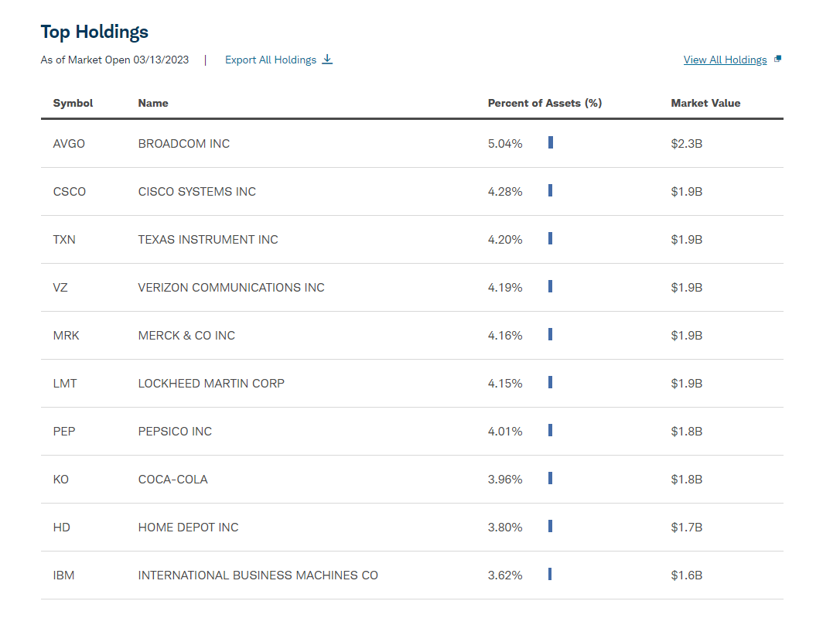Image resolution: width=840 pixels, height=625 pixels.
Task: Click CISCO SYSTEMS INC name
Action: point(197,192)
